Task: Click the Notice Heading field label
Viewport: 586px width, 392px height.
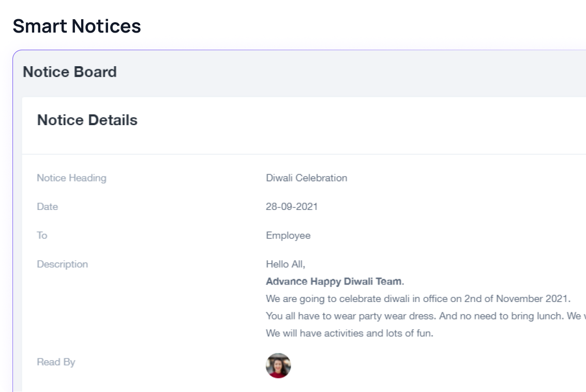Action: [71, 178]
